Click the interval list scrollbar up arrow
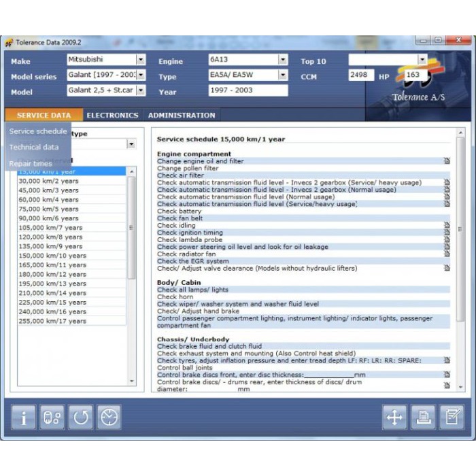Image resolution: width=476 pixels, height=476 pixels. [x=132, y=172]
